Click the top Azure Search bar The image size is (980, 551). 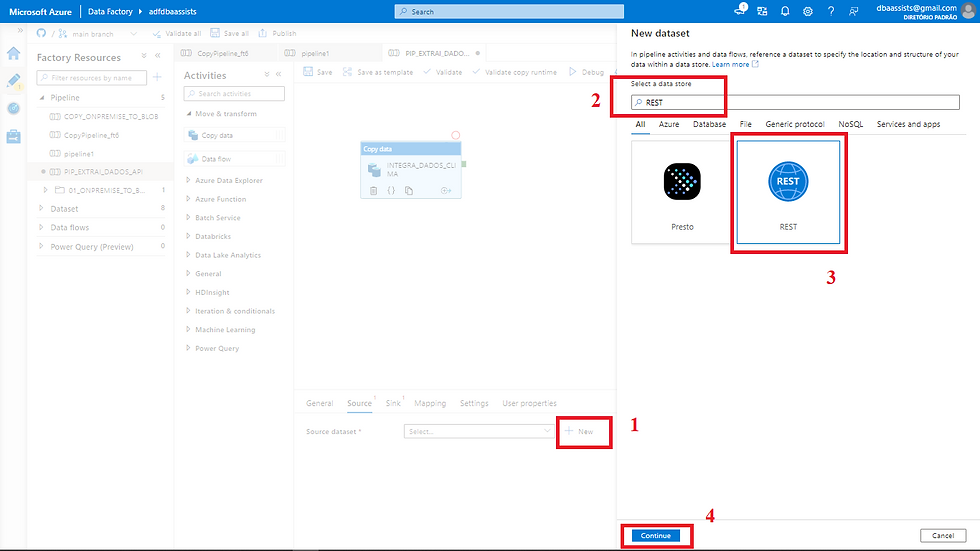click(x=509, y=11)
